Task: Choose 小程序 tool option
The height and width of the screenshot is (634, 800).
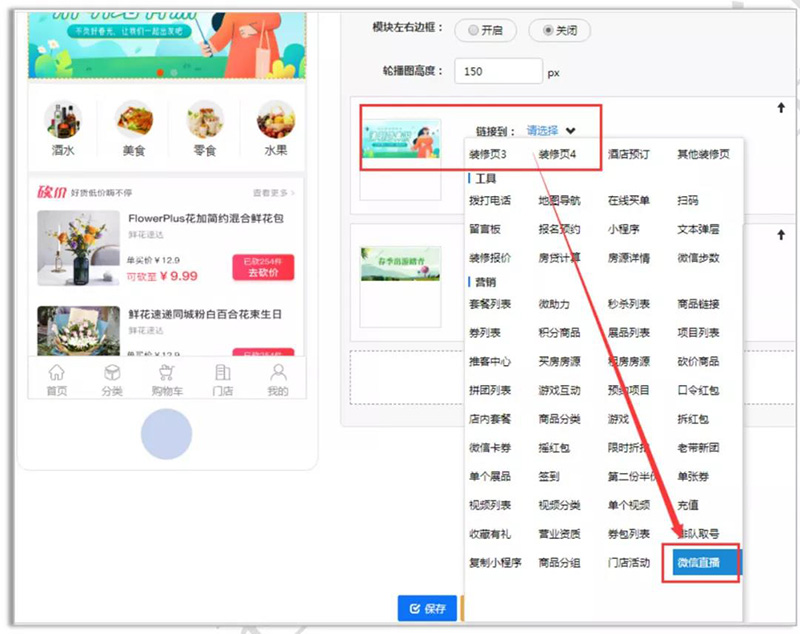Action: (623, 229)
